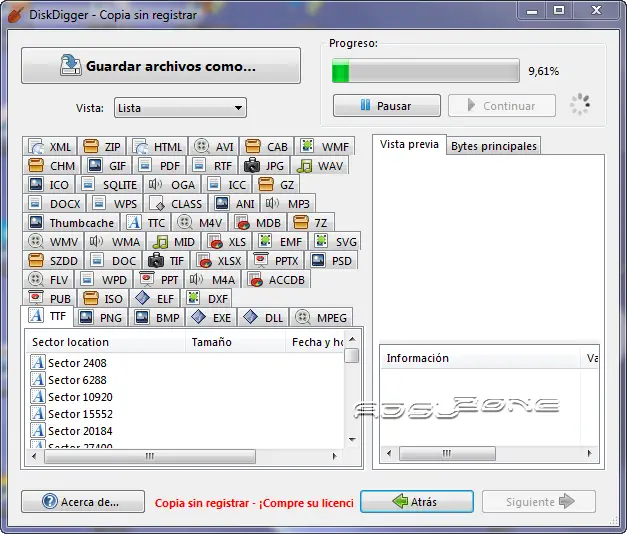Open the Vista view mode dropdown
This screenshot has height=534, width=627.
(180, 108)
